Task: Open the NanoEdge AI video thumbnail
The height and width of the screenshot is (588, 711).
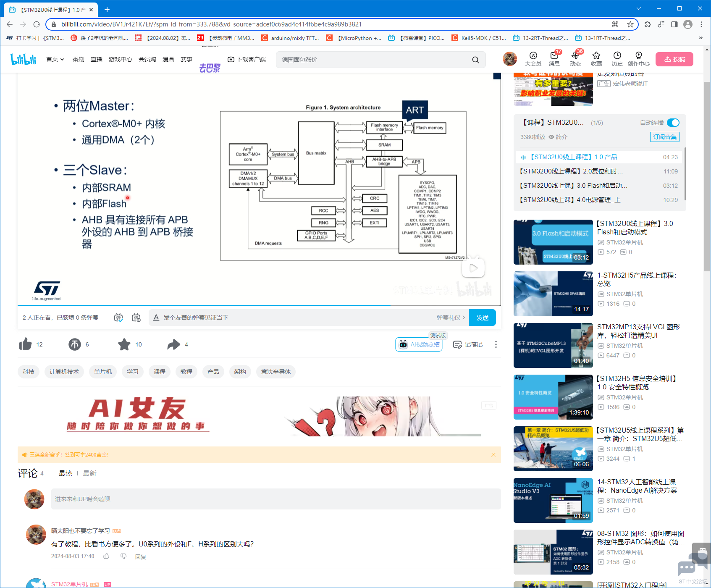Action: click(x=553, y=500)
